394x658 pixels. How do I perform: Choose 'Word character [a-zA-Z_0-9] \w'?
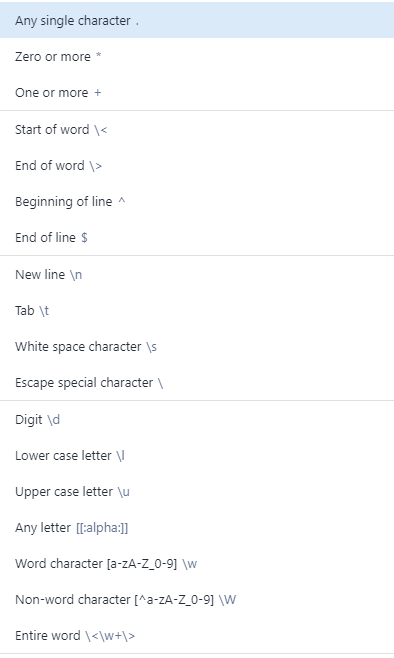click(197, 564)
